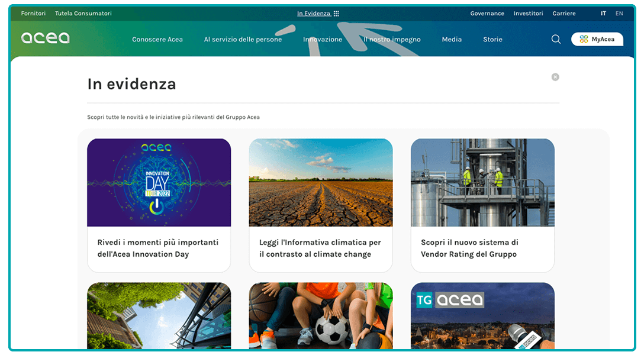The width and height of the screenshot is (644, 355).
Task: Click the MyAcea colored petals icon
Action: 584,39
